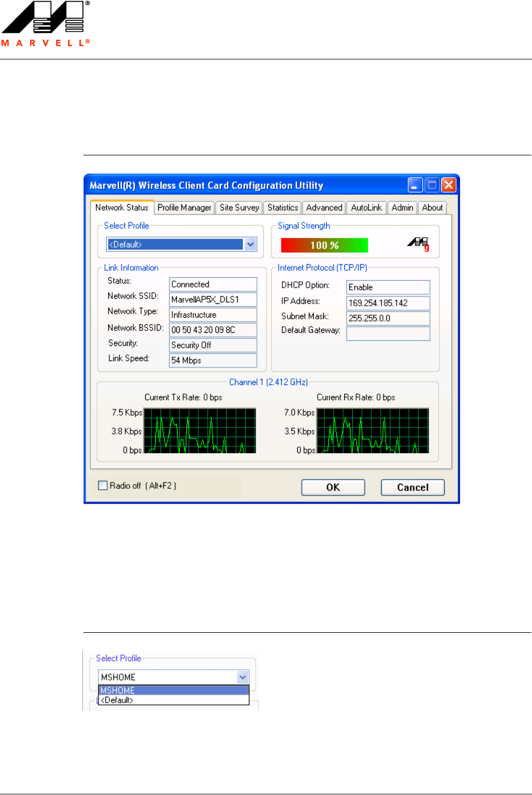Click the Marvell company logo
This screenshot has width=532, height=795.
[45, 24]
